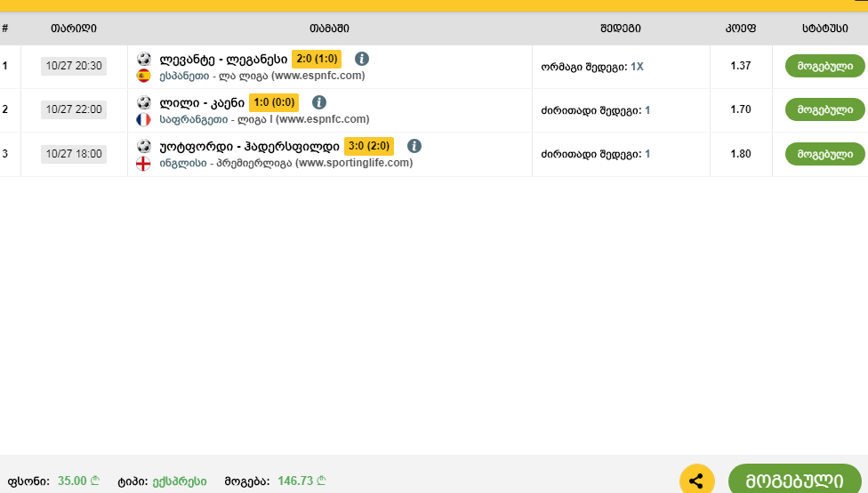
Task: Open ესპანეთი country link
Action: (x=184, y=76)
